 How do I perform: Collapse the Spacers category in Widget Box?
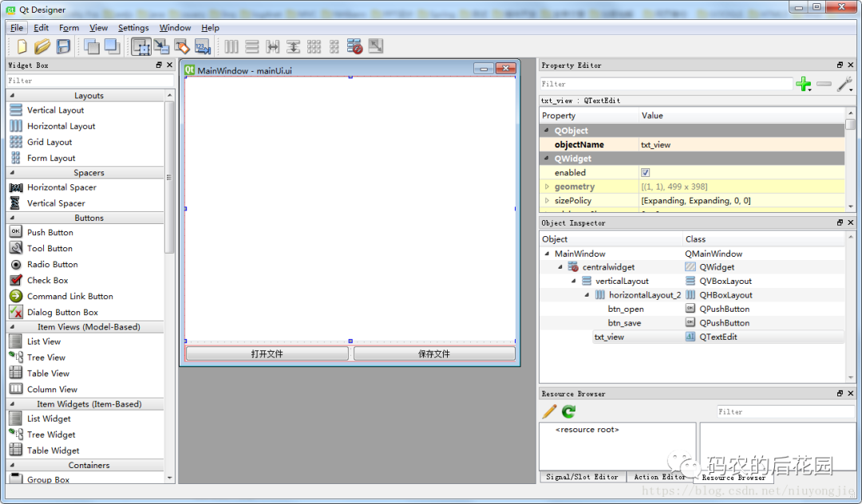(x=12, y=172)
